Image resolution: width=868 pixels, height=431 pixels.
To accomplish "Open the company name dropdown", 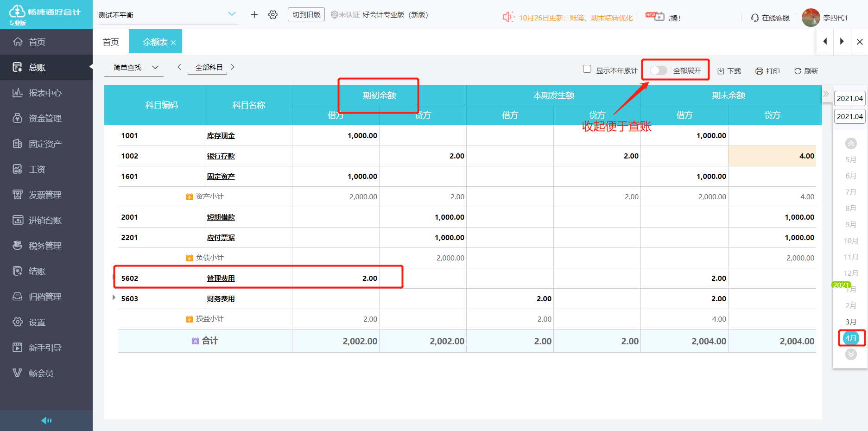I will click(x=232, y=14).
